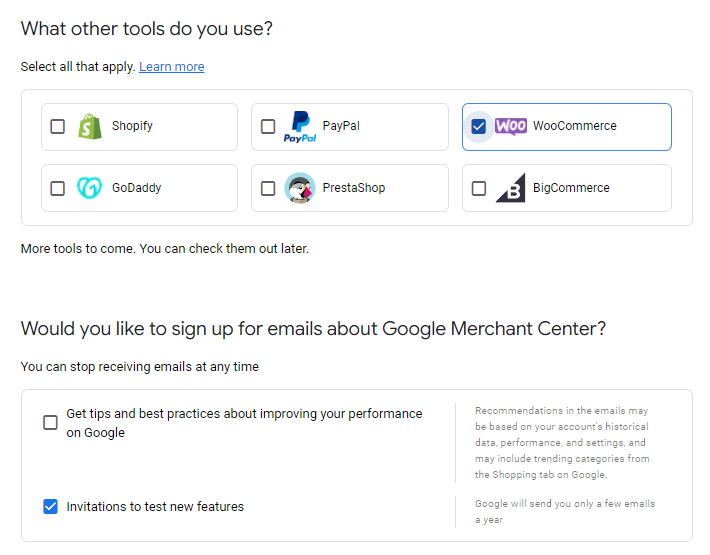Disable Invitations to test new features checkbox
This screenshot has width=710, height=555.
50,506
